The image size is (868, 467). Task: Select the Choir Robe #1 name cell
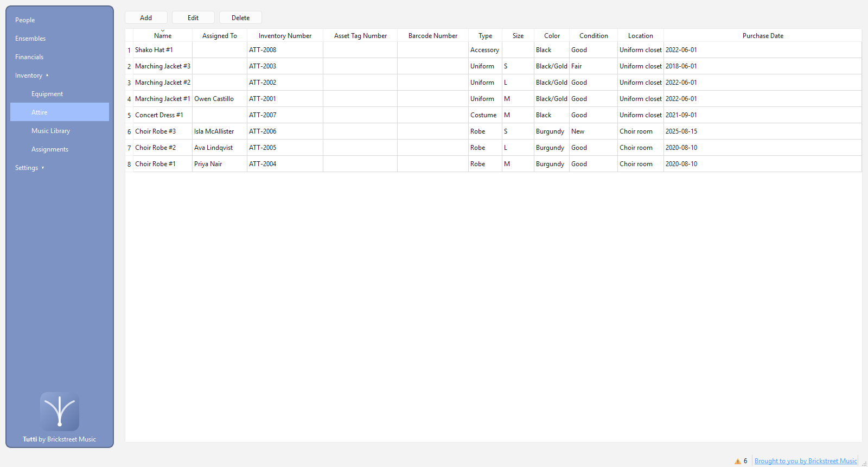coord(163,164)
